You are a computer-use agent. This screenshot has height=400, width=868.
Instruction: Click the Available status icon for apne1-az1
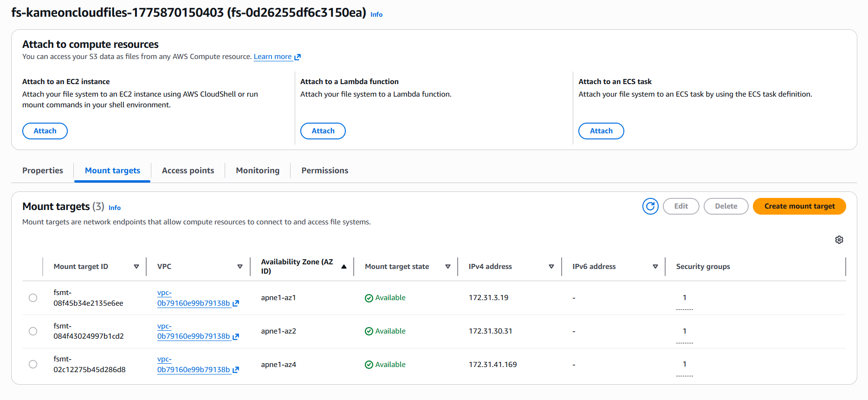tap(369, 298)
